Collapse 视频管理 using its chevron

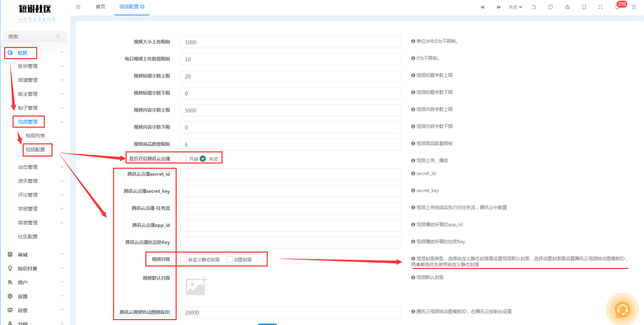click(62, 122)
